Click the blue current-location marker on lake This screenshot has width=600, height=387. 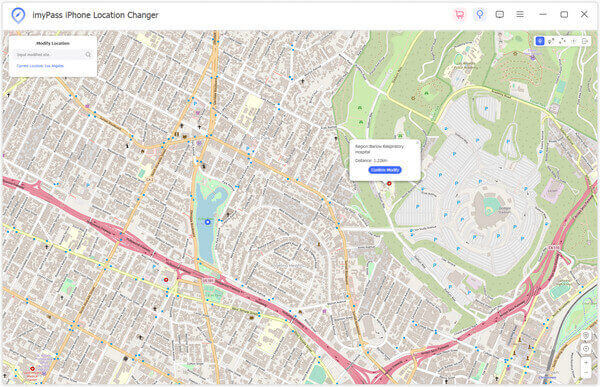point(207,222)
